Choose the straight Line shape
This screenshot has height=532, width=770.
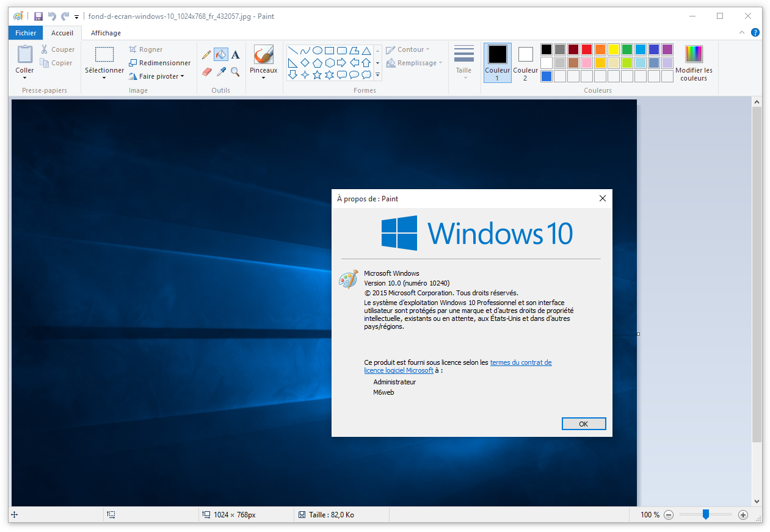pyautogui.click(x=293, y=51)
